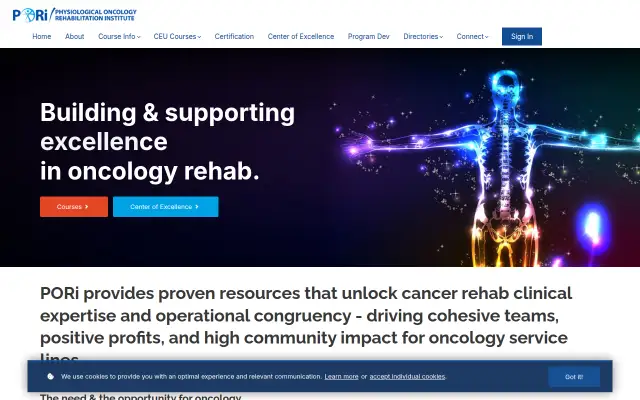Expand the Directories dropdown menu

click(x=423, y=36)
